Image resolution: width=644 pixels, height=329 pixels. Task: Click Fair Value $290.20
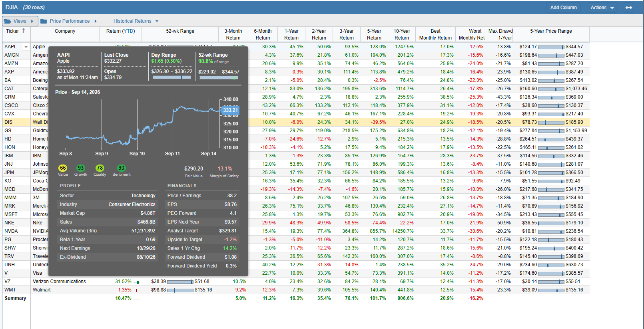(193, 169)
